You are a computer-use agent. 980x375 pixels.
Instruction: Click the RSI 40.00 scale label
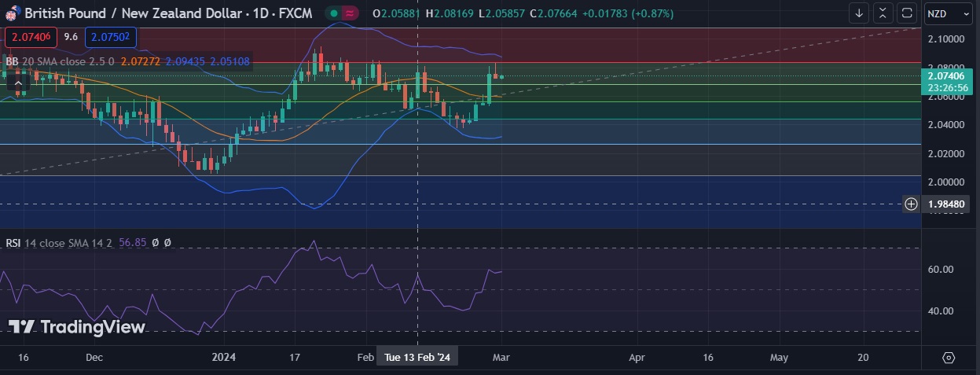click(940, 311)
